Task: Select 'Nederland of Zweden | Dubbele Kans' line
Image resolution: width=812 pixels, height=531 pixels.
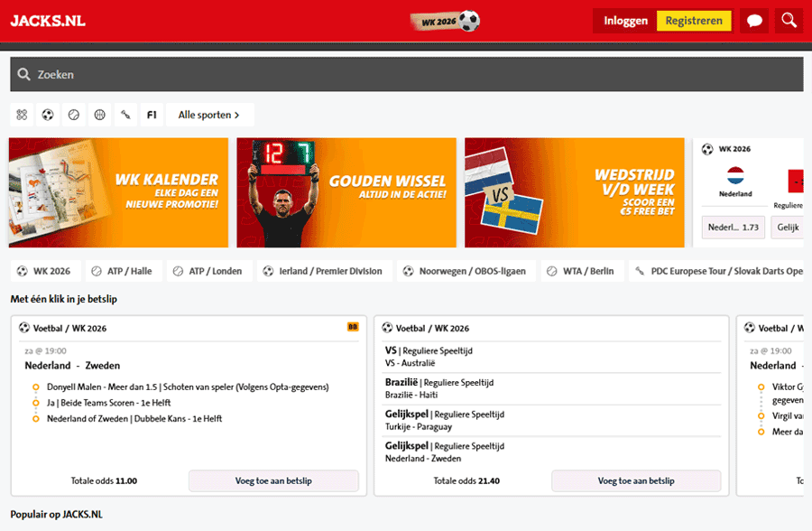Action: coord(134,419)
